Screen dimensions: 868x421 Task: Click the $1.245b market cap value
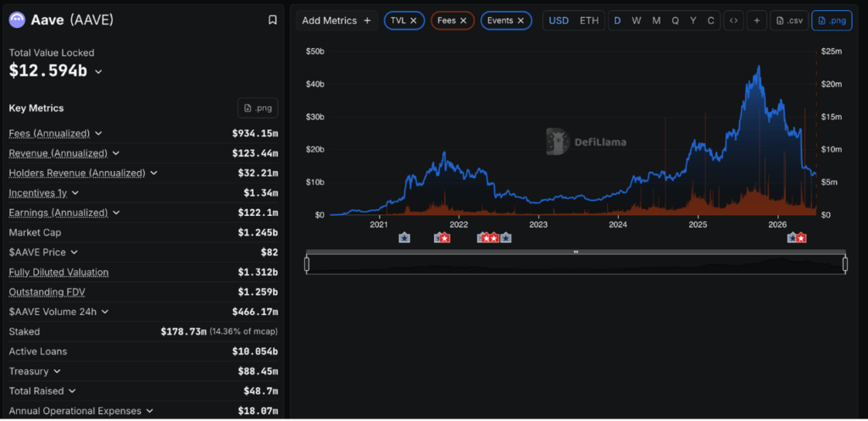point(258,232)
